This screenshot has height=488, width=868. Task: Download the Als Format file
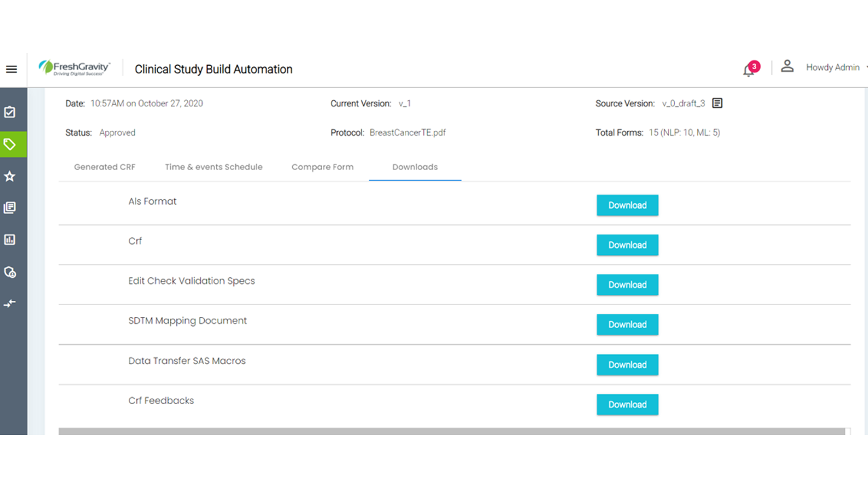coord(627,205)
